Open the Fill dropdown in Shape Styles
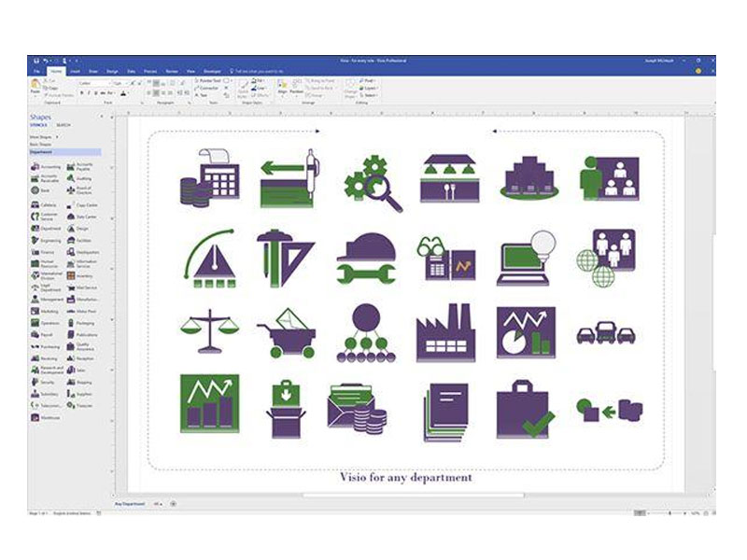The width and height of the screenshot is (747, 560). click(x=258, y=81)
